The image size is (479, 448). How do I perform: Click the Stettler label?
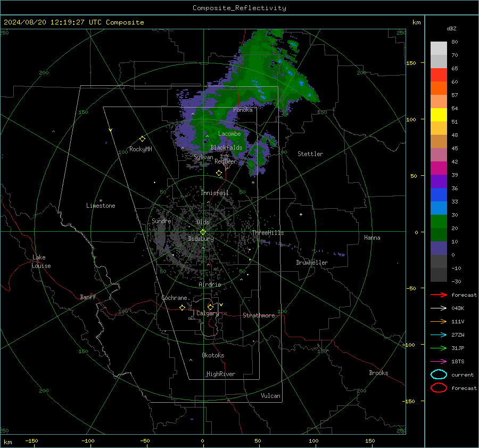point(310,154)
